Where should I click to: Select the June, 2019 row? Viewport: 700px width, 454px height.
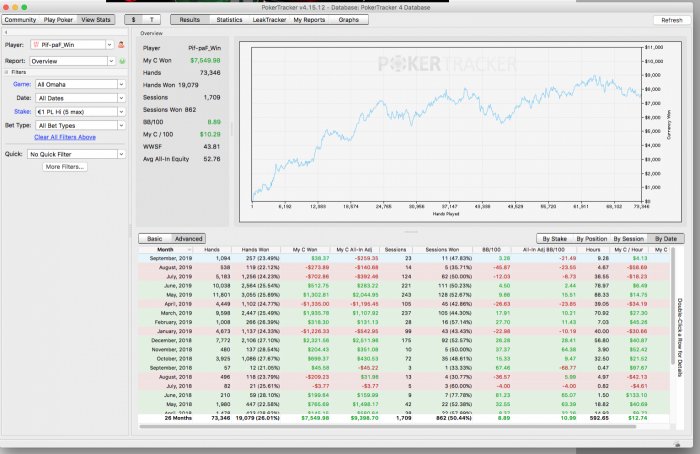(x=404, y=286)
